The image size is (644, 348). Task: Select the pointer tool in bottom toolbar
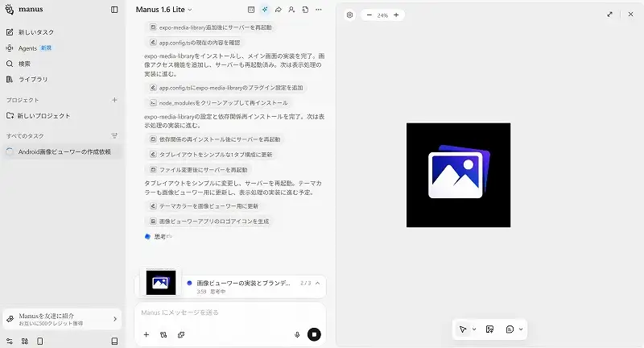[463, 329]
